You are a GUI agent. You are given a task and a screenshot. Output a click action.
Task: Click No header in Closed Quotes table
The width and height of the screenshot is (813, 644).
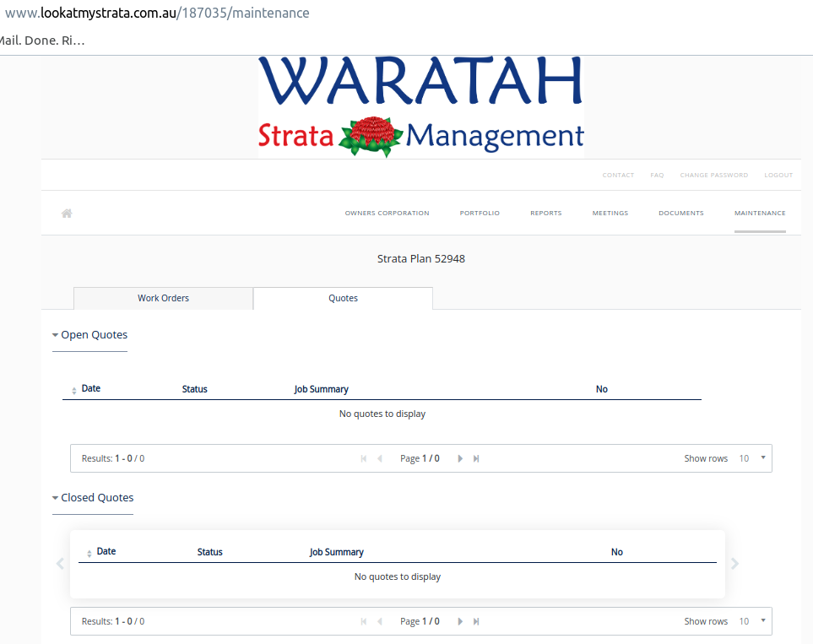[x=616, y=552]
